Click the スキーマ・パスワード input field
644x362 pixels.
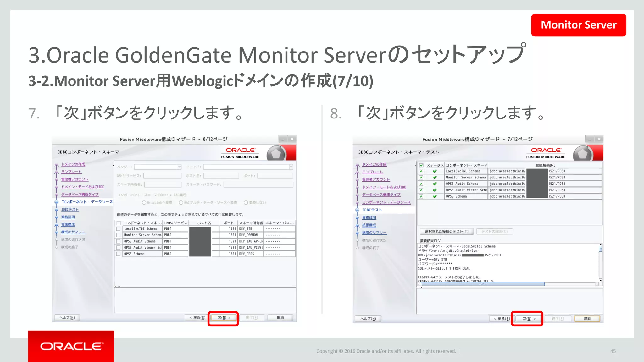(x=258, y=184)
